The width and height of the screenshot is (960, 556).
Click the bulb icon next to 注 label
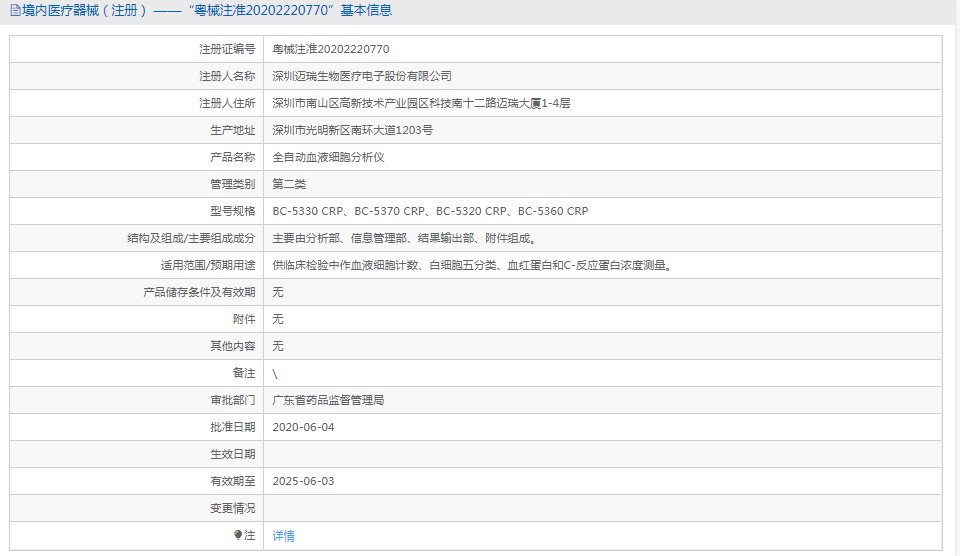pos(238,535)
